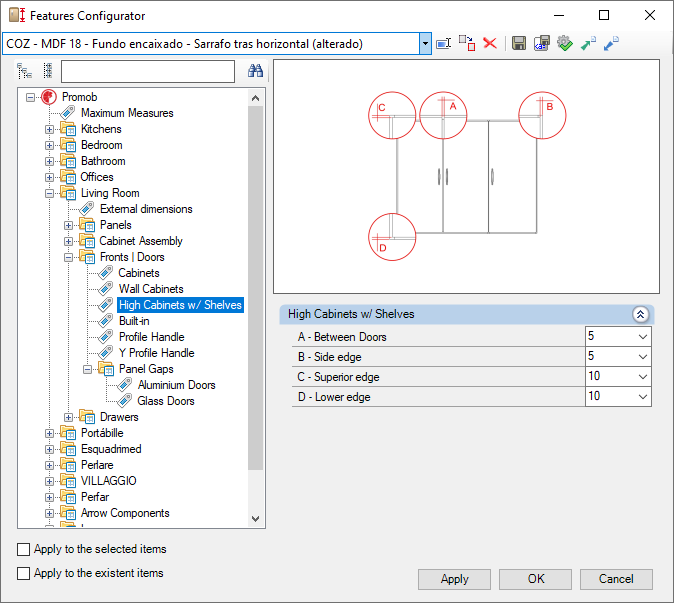Select Built-in item
674x603 pixels.
134,321
